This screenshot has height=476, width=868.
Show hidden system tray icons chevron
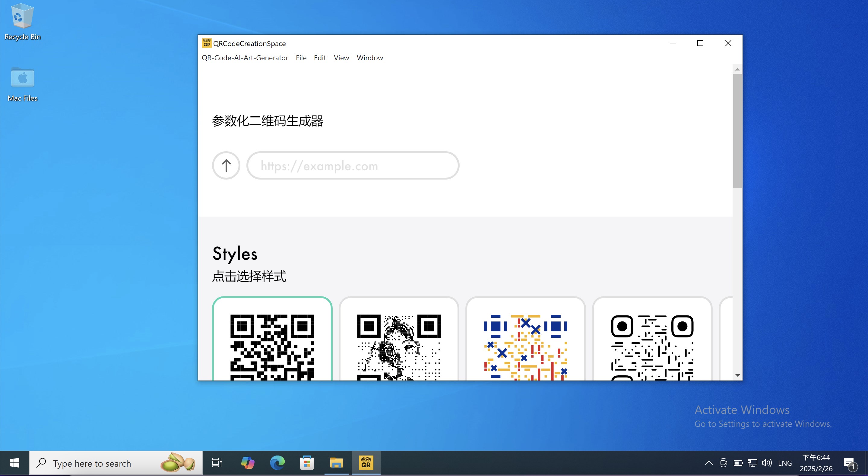click(709, 463)
